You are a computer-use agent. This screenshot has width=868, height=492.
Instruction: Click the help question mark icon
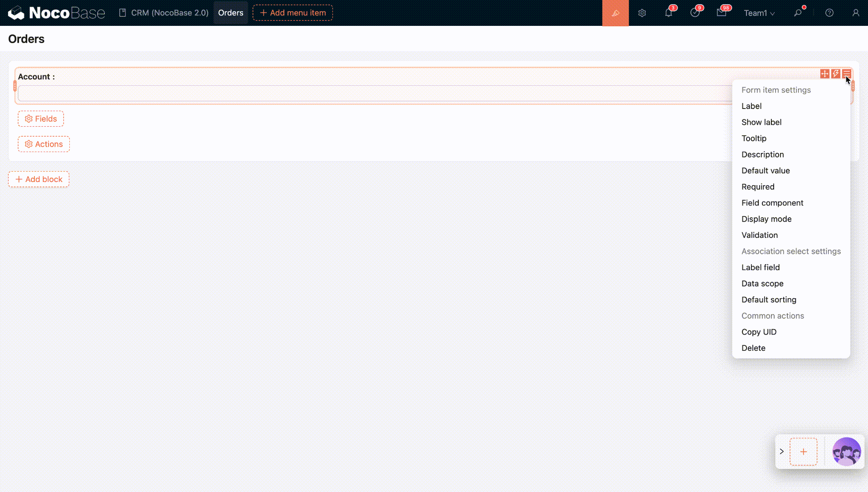coord(829,13)
